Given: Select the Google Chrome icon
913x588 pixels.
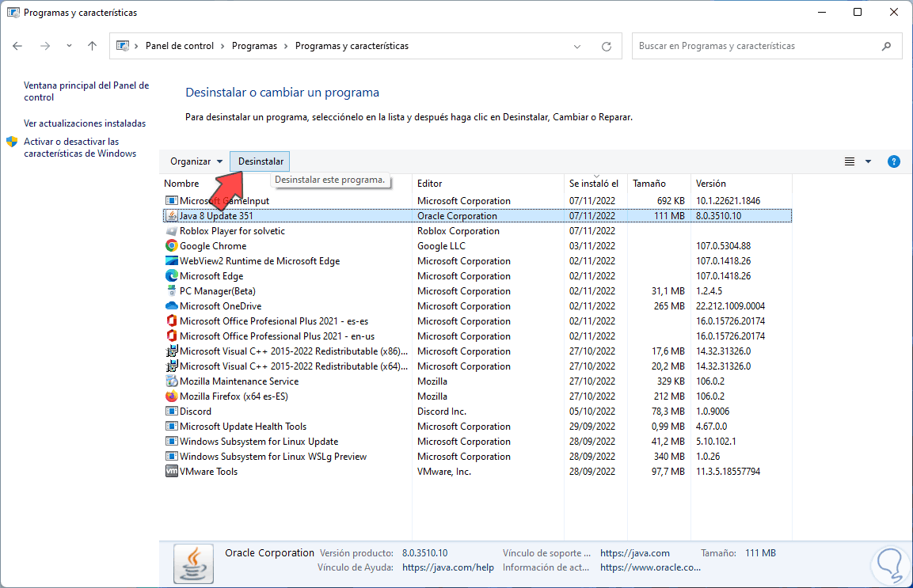Looking at the screenshot, I should coord(171,246).
